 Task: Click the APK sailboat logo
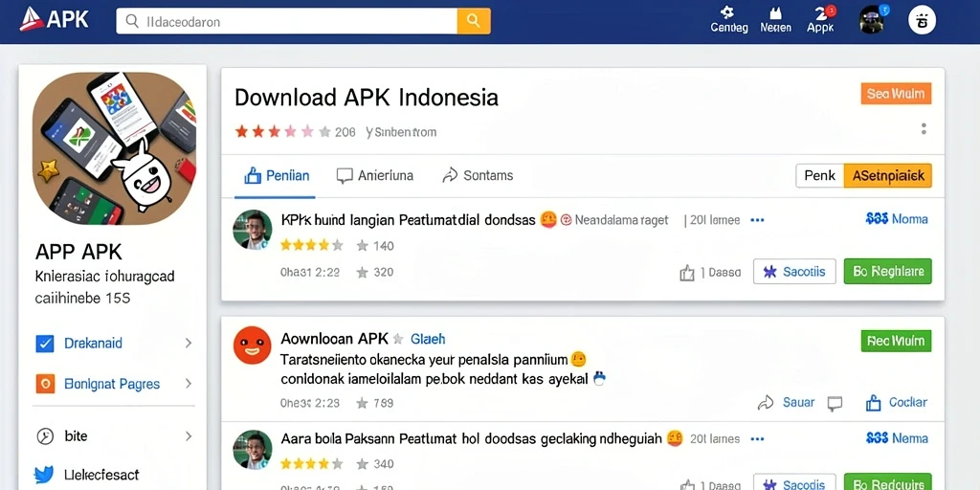pyautogui.click(x=31, y=20)
